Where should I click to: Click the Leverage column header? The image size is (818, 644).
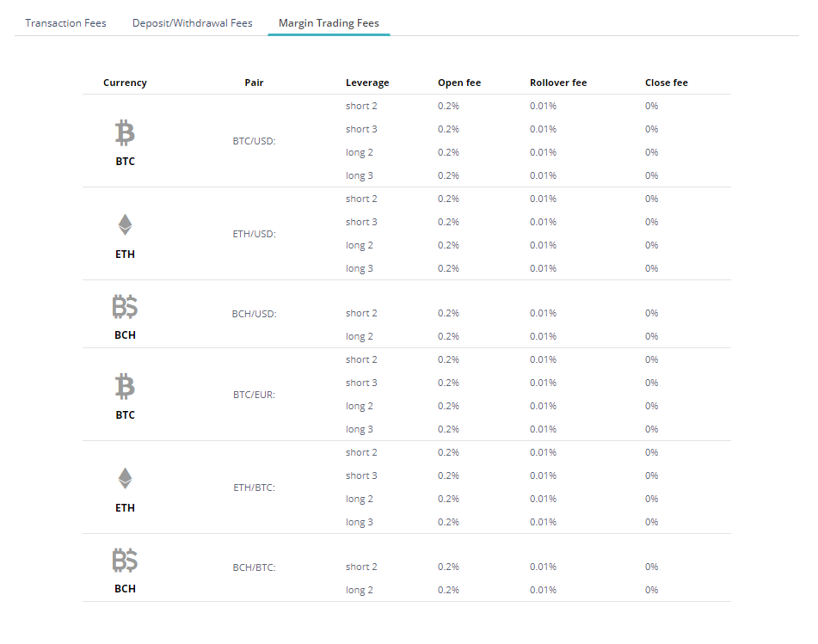pos(367,83)
